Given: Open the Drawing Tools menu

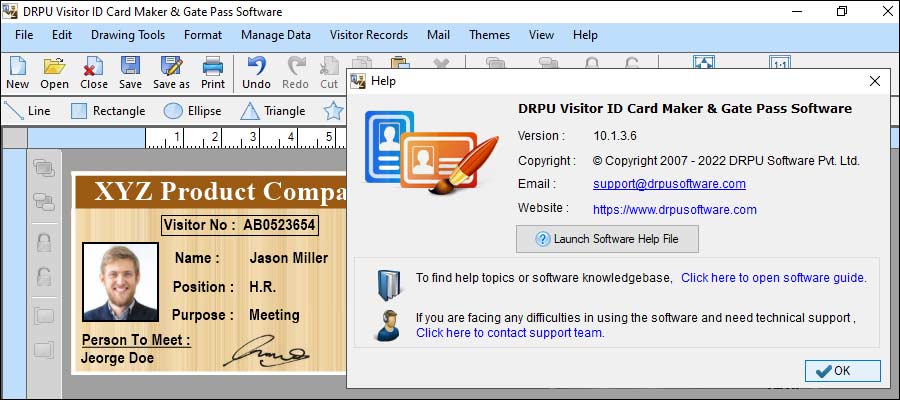Looking at the screenshot, I should coord(128,35).
